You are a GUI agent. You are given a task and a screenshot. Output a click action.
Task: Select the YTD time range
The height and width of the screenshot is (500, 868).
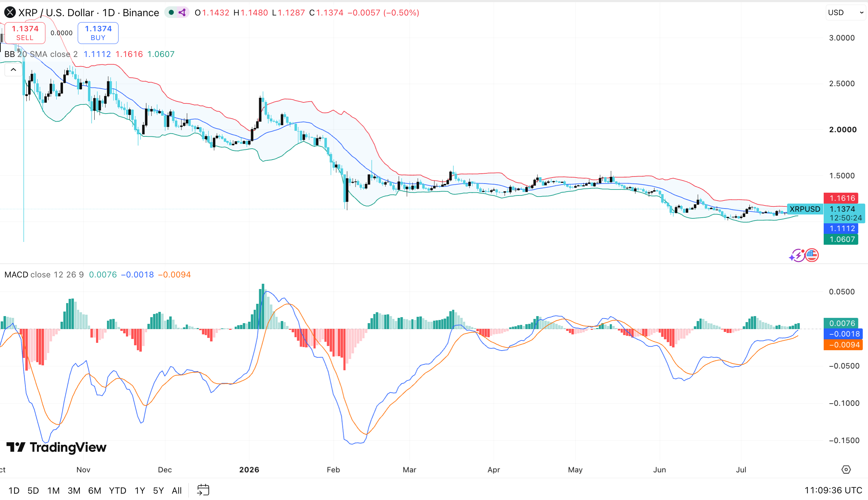coord(117,491)
